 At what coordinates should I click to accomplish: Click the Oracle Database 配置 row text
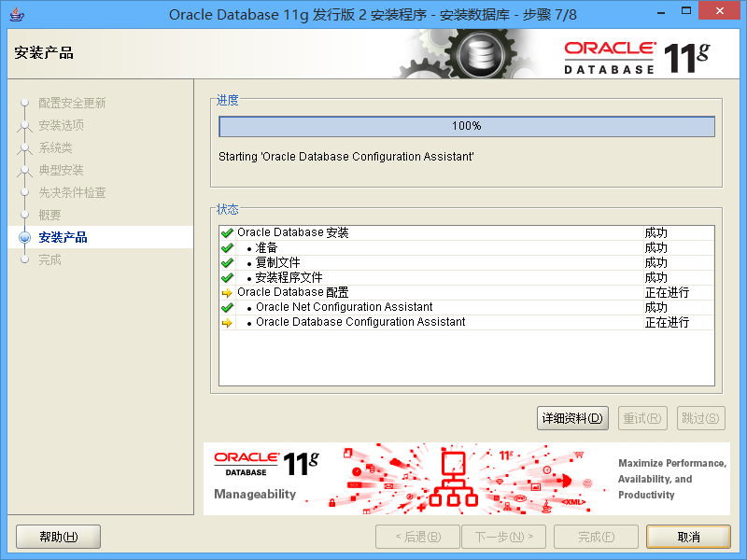(293, 292)
